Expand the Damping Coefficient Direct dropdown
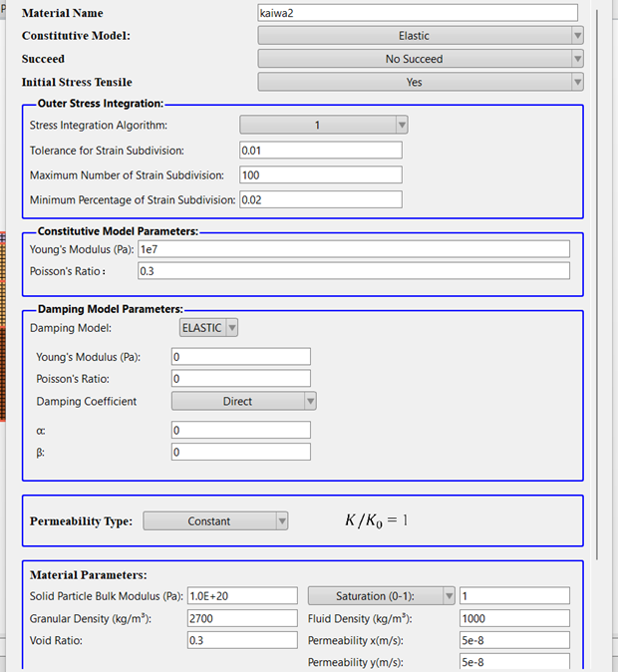Image resolution: width=618 pixels, height=672 pixels. coord(244,401)
